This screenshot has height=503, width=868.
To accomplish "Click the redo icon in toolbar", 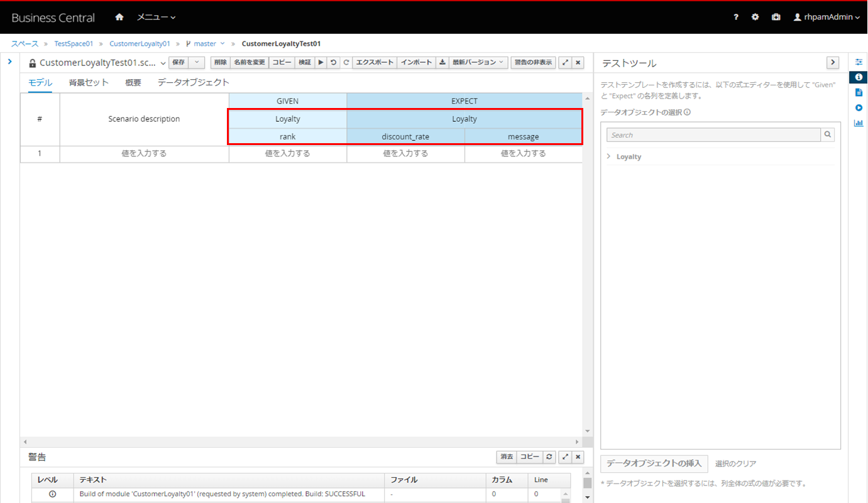I will point(346,62).
